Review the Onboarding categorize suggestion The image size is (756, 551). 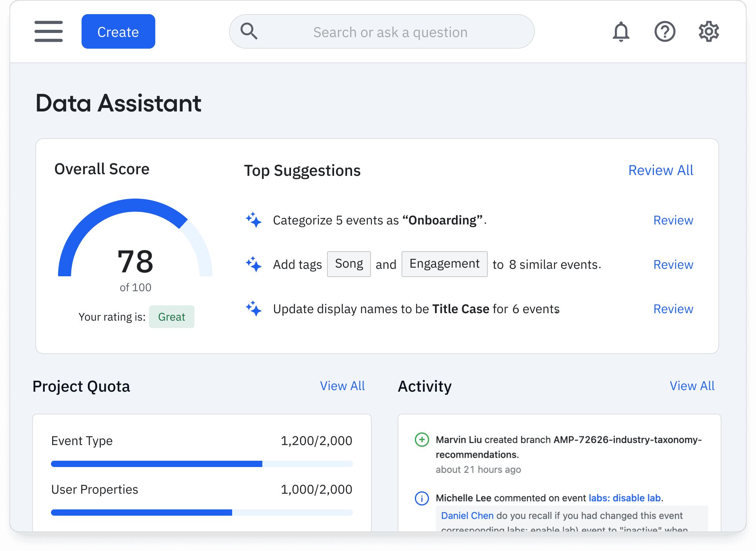pos(673,220)
